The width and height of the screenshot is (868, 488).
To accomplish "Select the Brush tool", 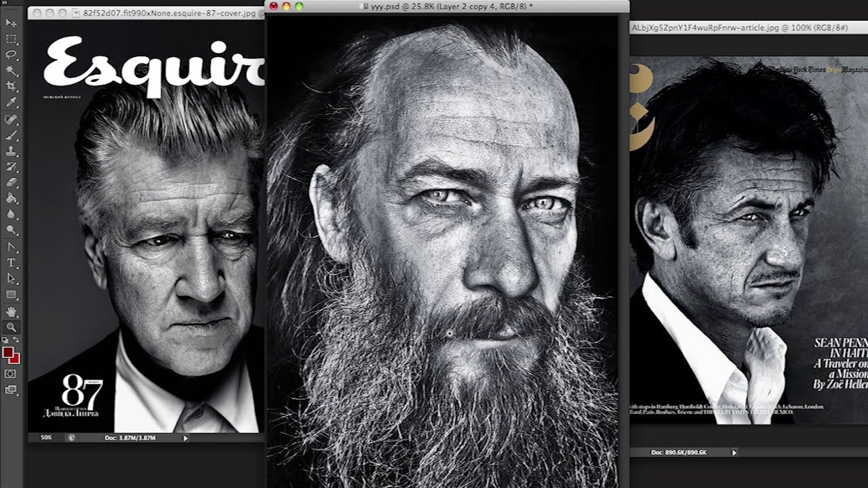I will coord(12,134).
